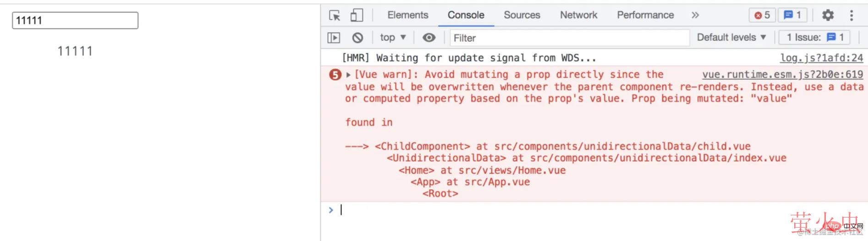Open DevTools settings gear
The width and height of the screenshot is (868, 241).
828,15
